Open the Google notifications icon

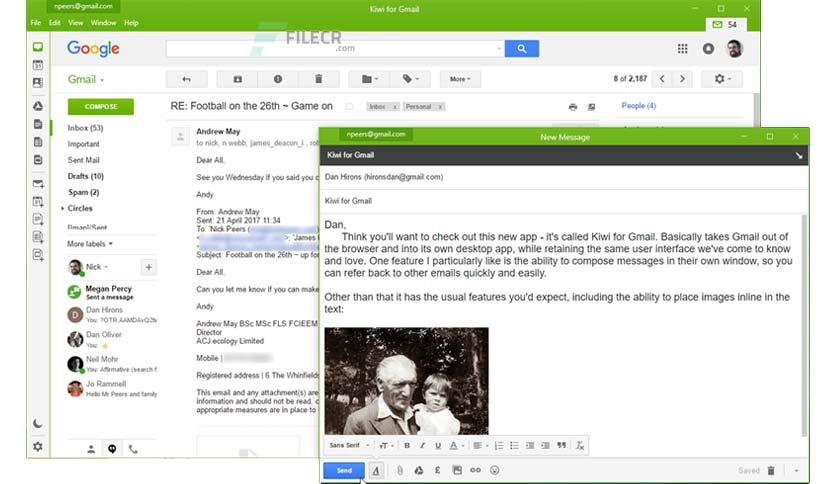coord(708,49)
